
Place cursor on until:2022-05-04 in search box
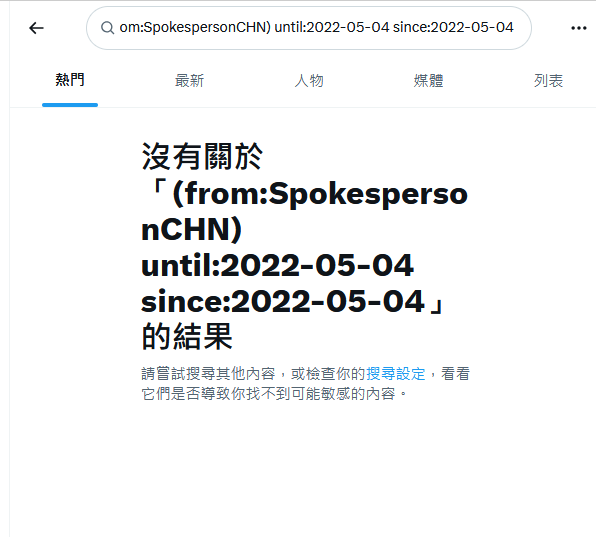(332, 27)
